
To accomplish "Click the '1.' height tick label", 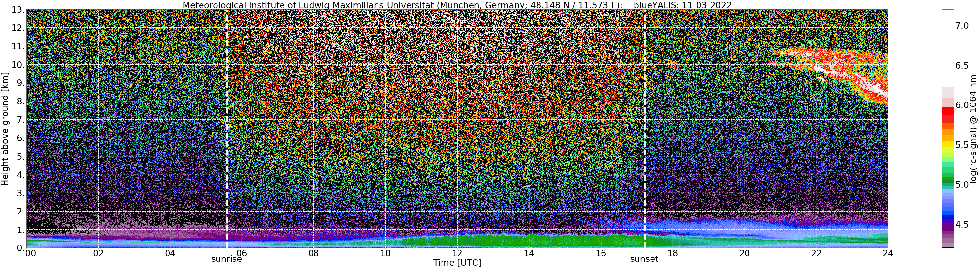I will tap(21, 229).
